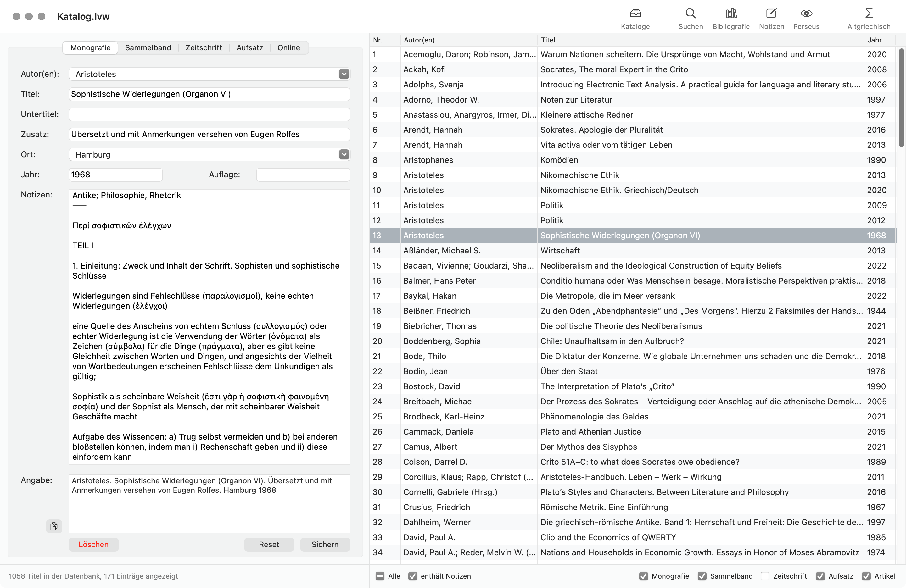This screenshot has height=588, width=906.
Task: Switch to the Sammelband tab
Action: pyautogui.click(x=148, y=47)
